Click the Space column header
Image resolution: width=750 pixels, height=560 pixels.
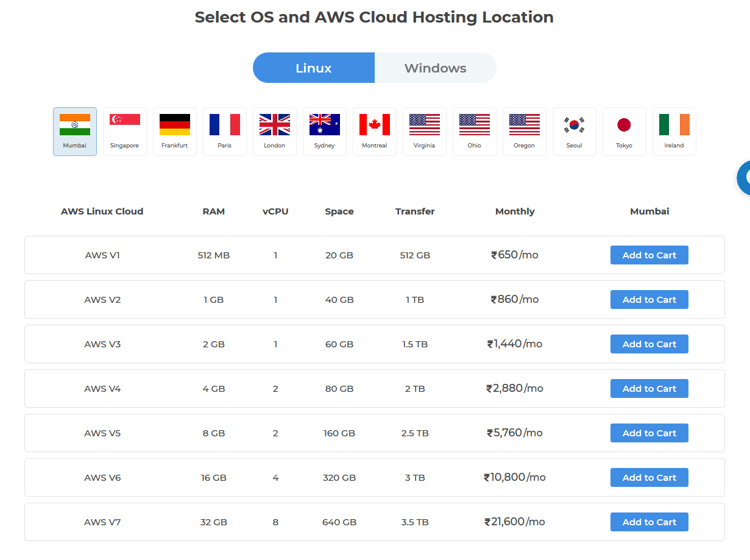(x=339, y=211)
